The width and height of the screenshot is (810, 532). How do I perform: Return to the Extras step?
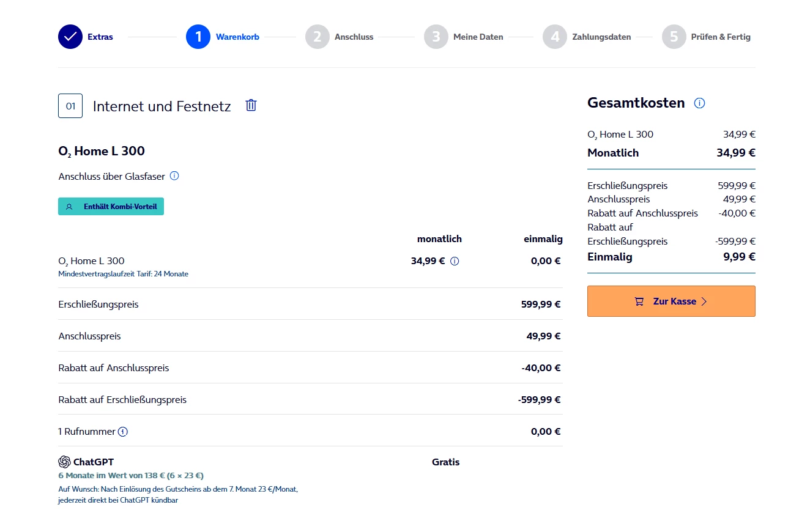tap(100, 37)
